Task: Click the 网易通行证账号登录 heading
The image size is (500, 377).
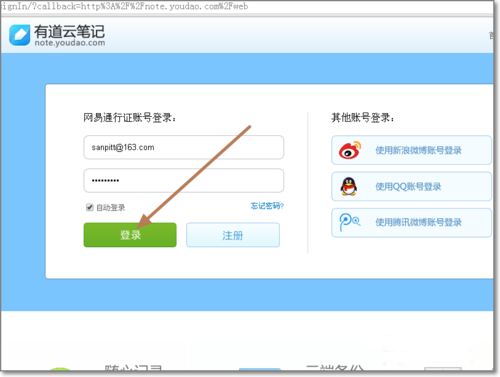Action: point(130,117)
